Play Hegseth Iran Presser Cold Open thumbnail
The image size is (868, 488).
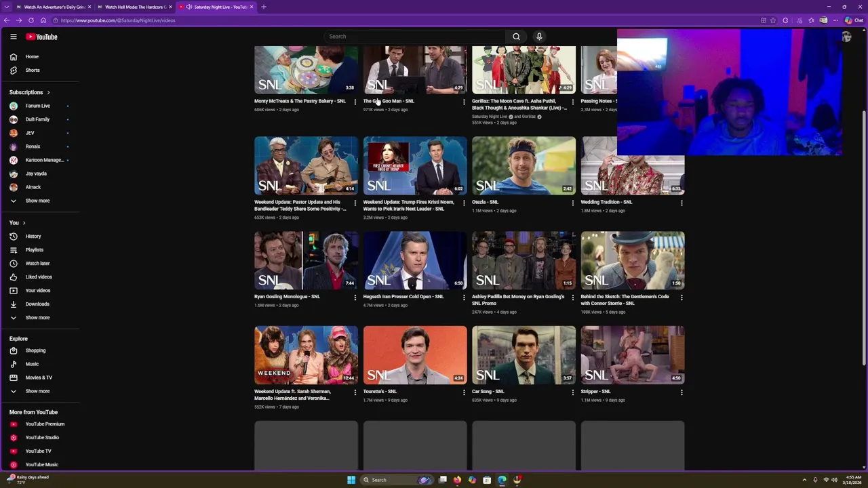coord(415,260)
